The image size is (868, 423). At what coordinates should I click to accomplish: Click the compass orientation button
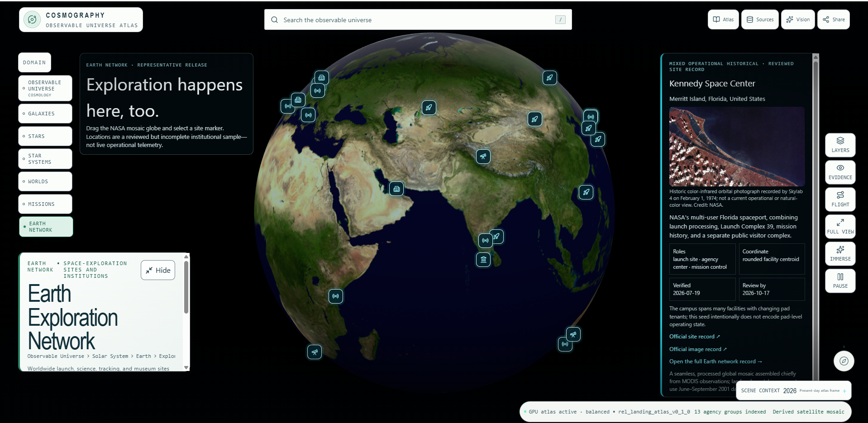pyautogui.click(x=844, y=361)
